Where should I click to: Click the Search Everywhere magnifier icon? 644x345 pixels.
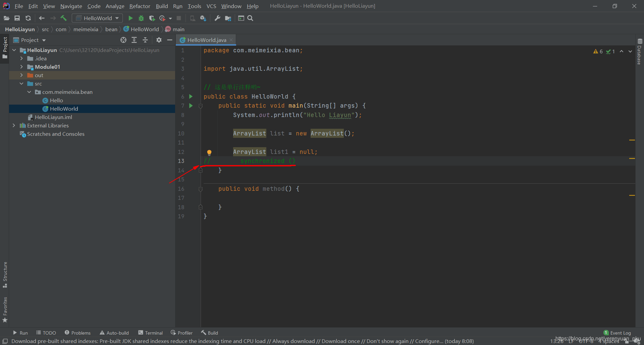click(250, 18)
